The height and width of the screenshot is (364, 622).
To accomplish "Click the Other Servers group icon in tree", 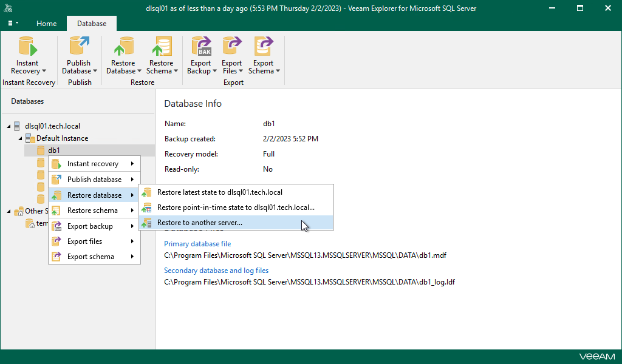I will click(x=19, y=211).
